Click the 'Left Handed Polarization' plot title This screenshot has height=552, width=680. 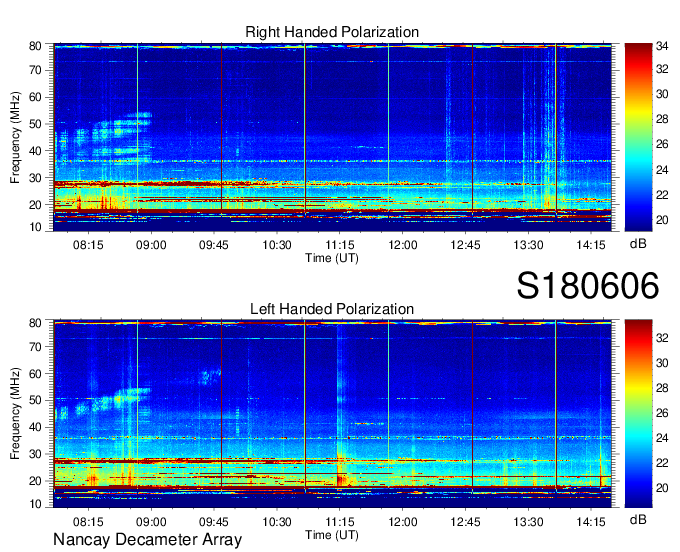(332, 309)
